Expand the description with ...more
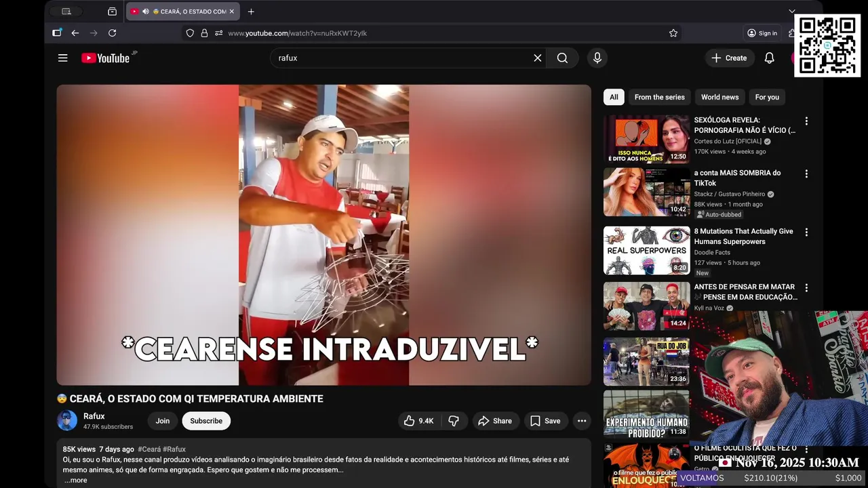Viewport: 868px width, 488px height. [75, 481]
